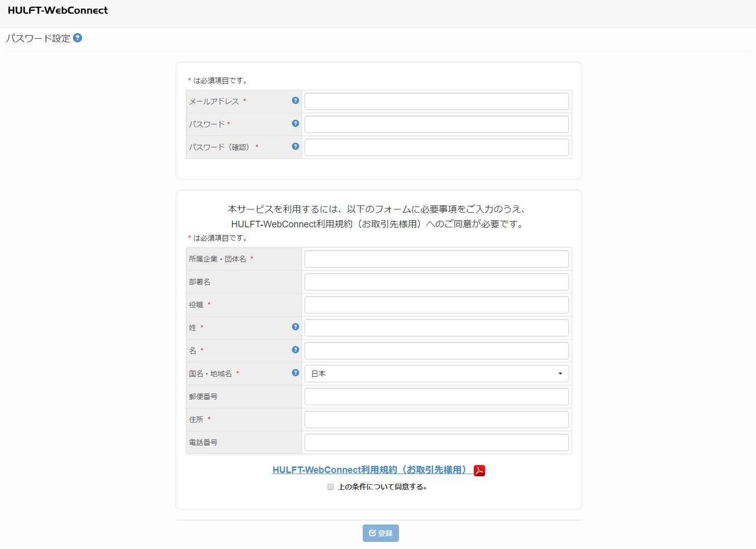Click the PDF icon beside the terms link
The height and width of the screenshot is (549, 756).
point(479,470)
